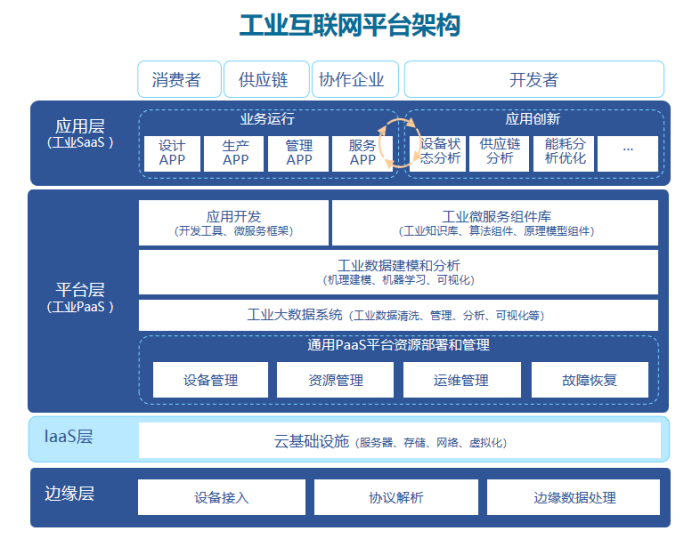The image size is (700, 539).
Task: Select the 边缘数据处理 box
Action: (x=574, y=497)
